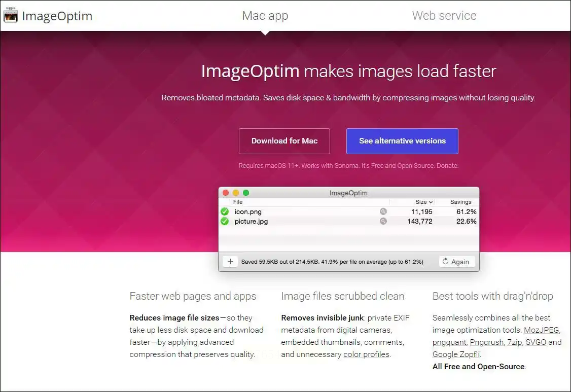This screenshot has width=571, height=392.
Task: Click the Savings column header
Action: pyautogui.click(x=460, y=202)
